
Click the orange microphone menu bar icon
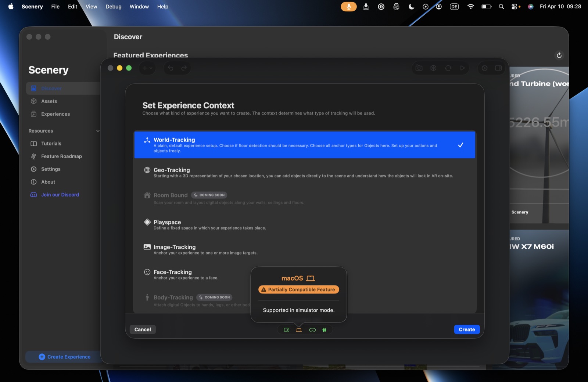pos(348,7)
